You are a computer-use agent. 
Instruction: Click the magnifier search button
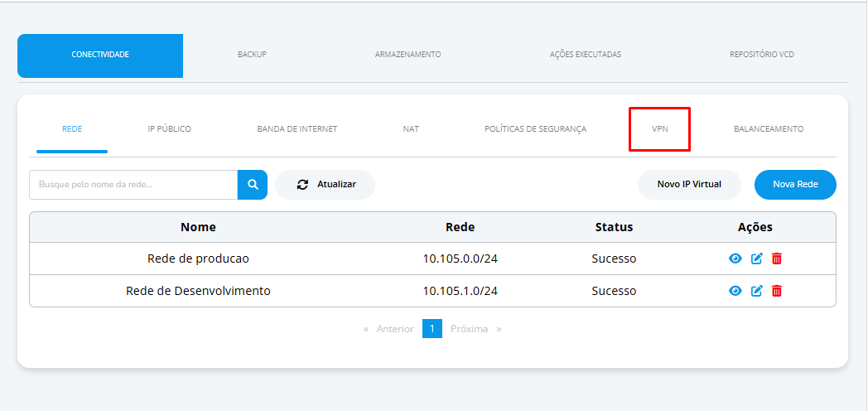point(253,185)
